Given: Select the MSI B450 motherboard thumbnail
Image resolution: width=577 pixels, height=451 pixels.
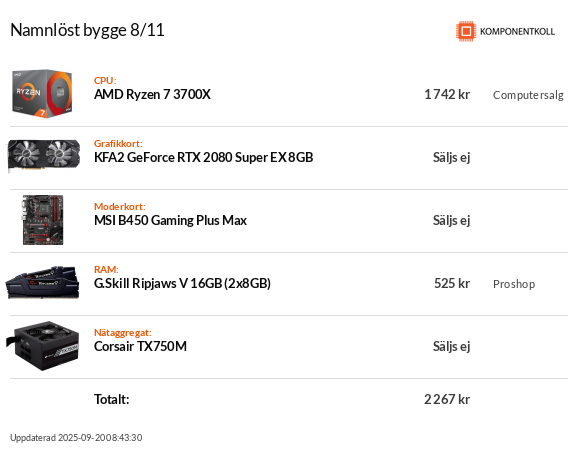Looking at the screenshot, I should pyautogui.click(x=43, y=220).
